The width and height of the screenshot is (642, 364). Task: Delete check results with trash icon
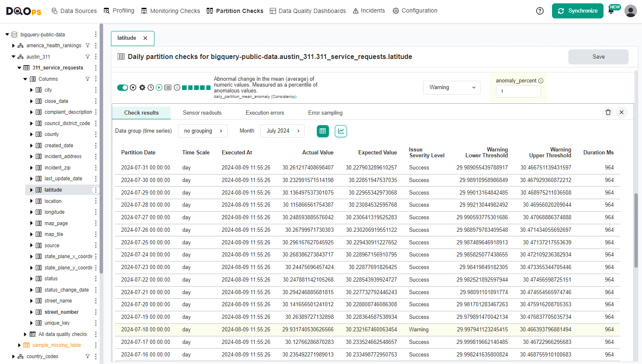608,112
